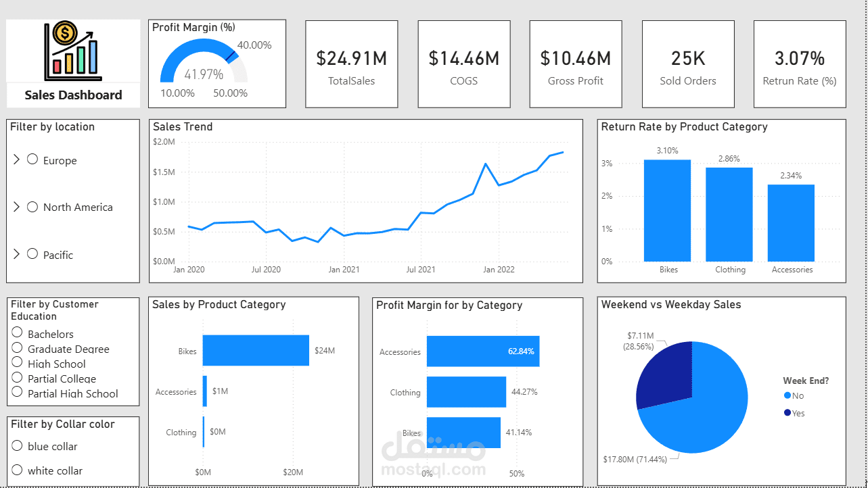
Task: Click the 25K Sold Orders card
Action: point(688,64)
